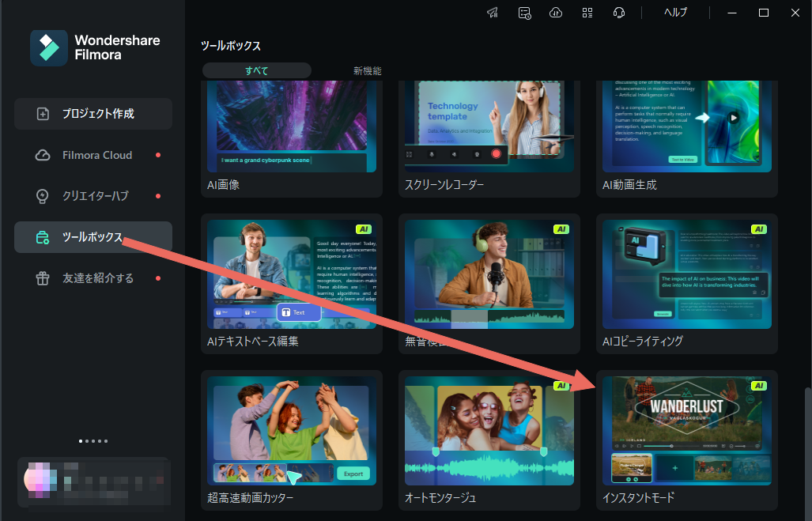Click the AI badge on インスタントモード card
This screenshot has width=812, height=521.
[759, 385]
